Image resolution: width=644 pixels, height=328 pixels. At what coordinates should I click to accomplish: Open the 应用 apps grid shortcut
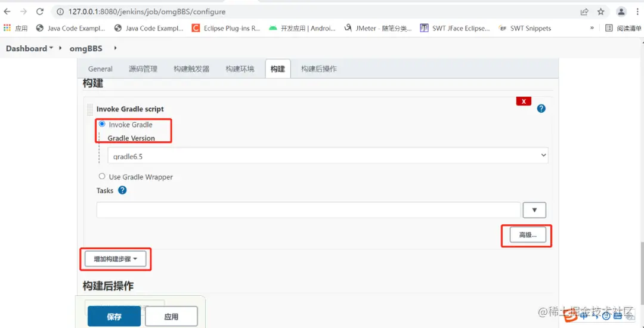pyautogui.click(x=15, y=28)
